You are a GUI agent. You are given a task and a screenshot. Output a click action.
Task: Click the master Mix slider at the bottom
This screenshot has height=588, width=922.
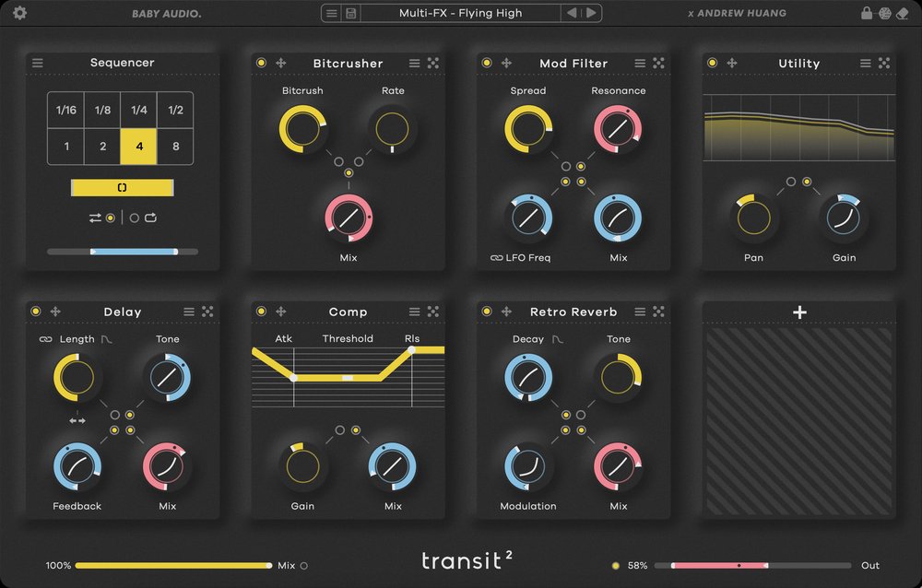click(x=172, y=565)
